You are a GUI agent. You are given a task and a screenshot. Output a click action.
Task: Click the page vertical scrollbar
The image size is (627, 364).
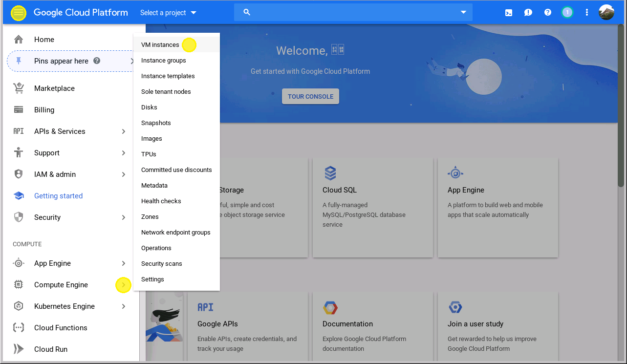(621, 106)
